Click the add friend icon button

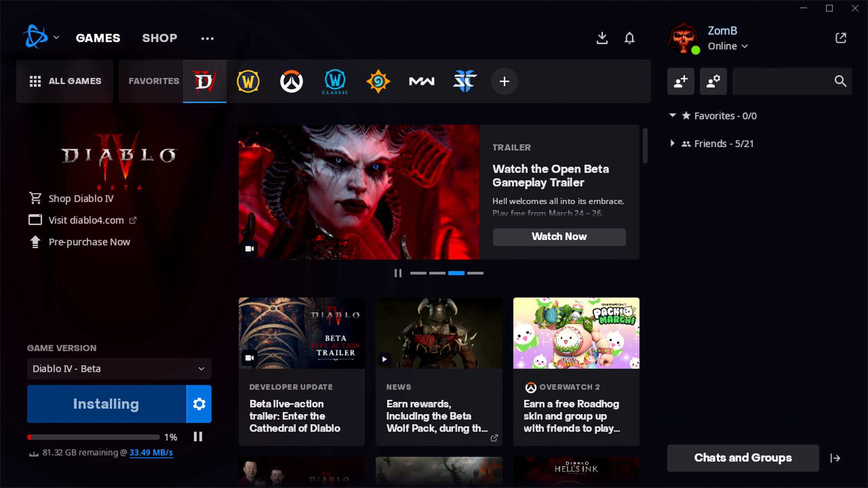(681, 80)
